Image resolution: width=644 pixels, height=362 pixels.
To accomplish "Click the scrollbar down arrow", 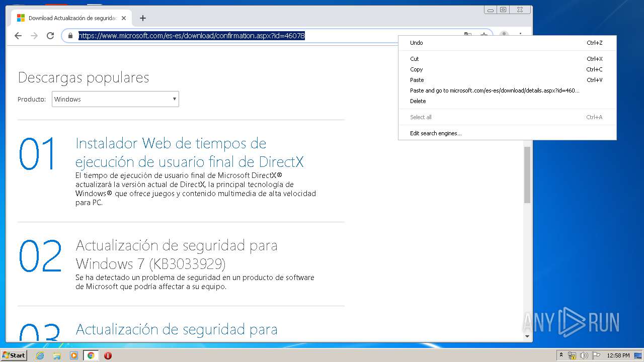I will tap(527, 336).
